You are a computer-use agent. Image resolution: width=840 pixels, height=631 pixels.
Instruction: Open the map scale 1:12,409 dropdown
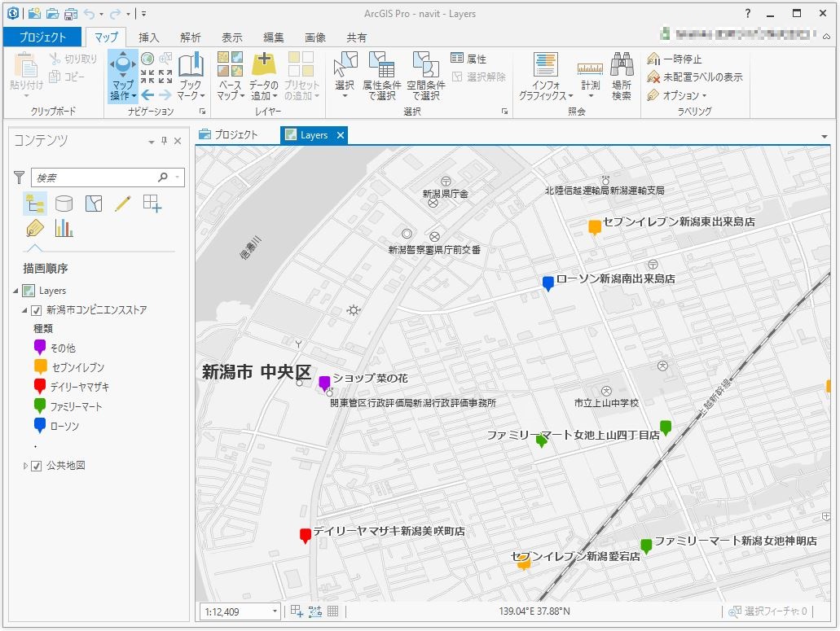(x=275, y=611)
